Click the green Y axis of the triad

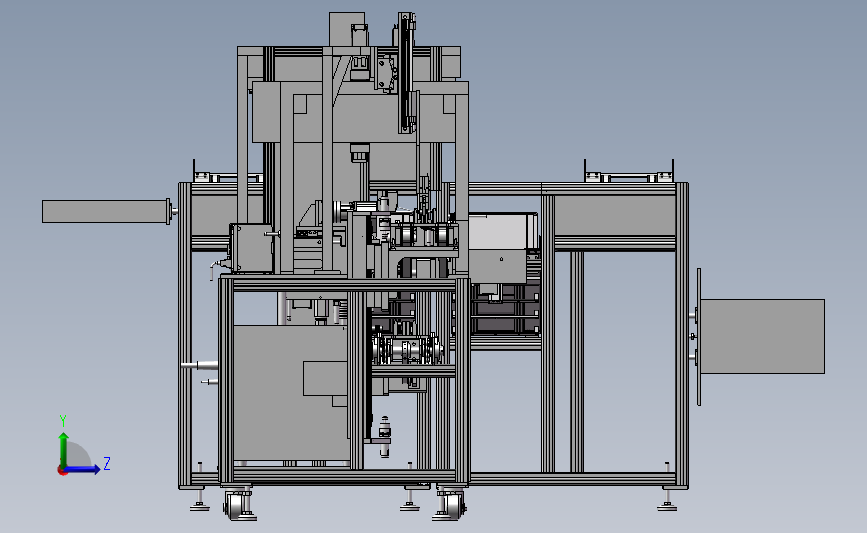[x=64, y=450]
